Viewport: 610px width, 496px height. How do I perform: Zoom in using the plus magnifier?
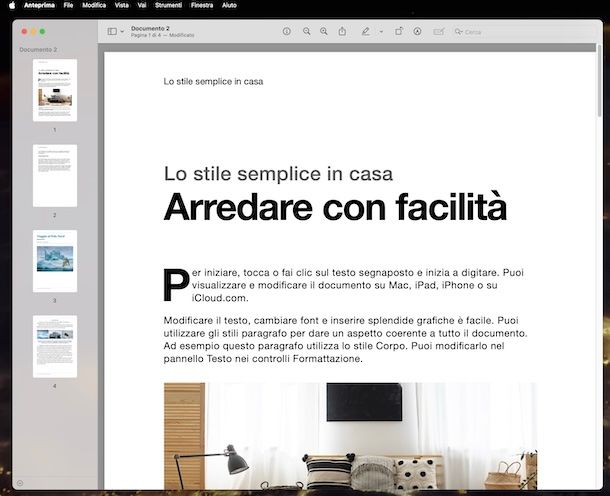(x=323, y=32)
